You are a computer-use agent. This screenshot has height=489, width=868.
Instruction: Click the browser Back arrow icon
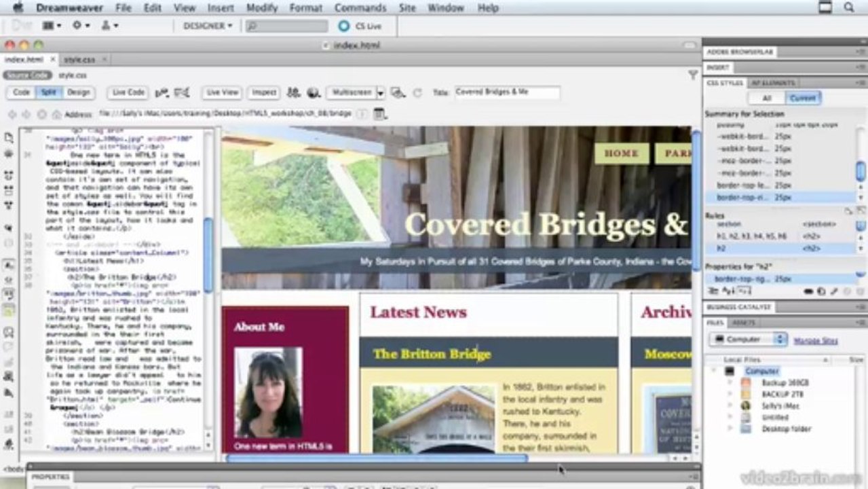click(11, 114)
